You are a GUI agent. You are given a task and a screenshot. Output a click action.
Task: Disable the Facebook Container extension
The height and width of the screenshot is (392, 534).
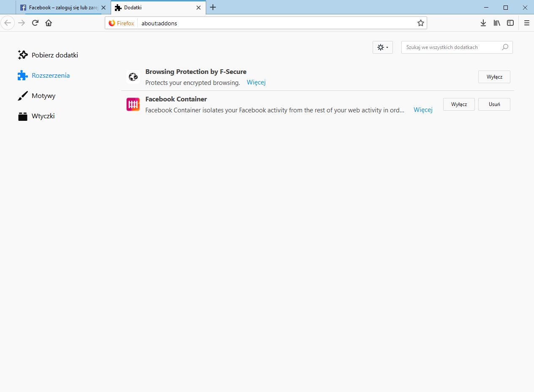coord(459,104)
